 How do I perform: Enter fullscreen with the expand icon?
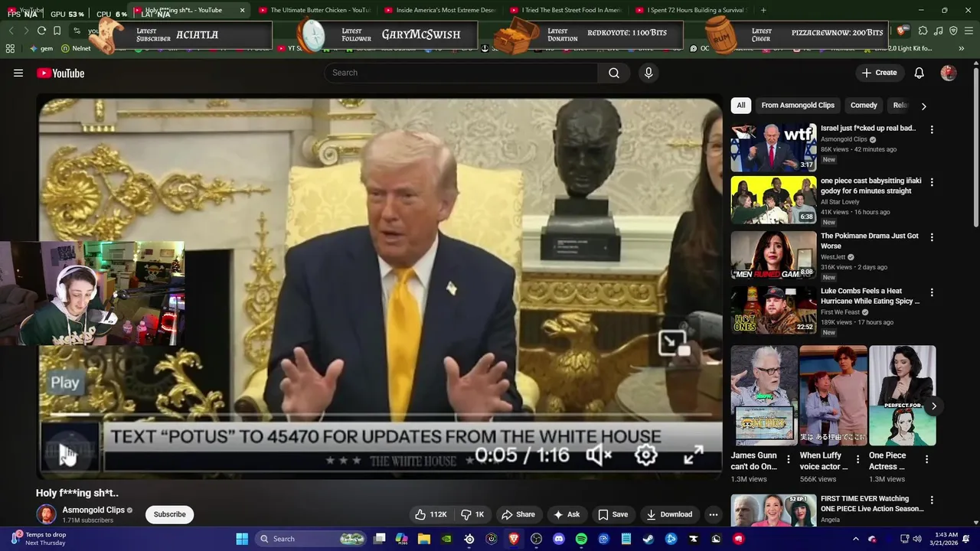(x=693, y=455)
